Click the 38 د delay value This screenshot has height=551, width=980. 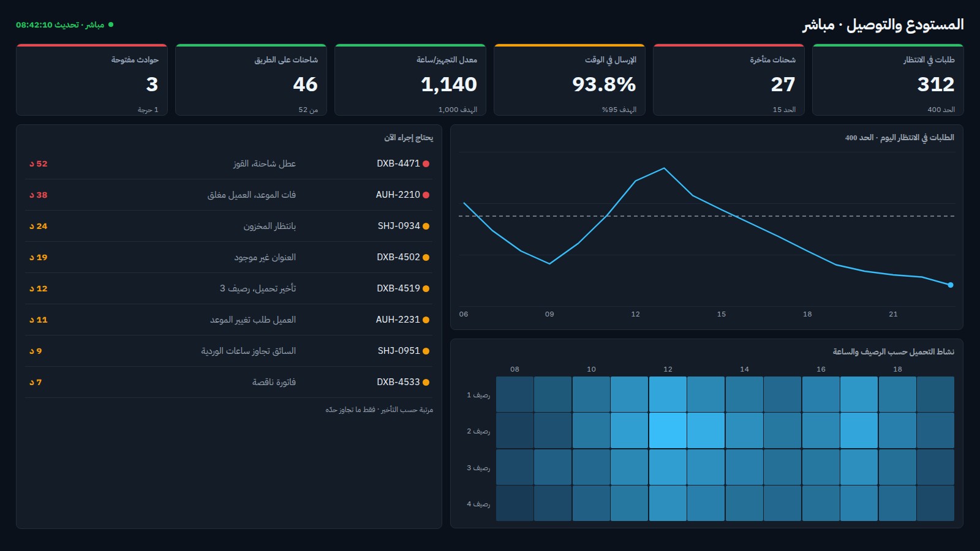click(x=39, y=195)
